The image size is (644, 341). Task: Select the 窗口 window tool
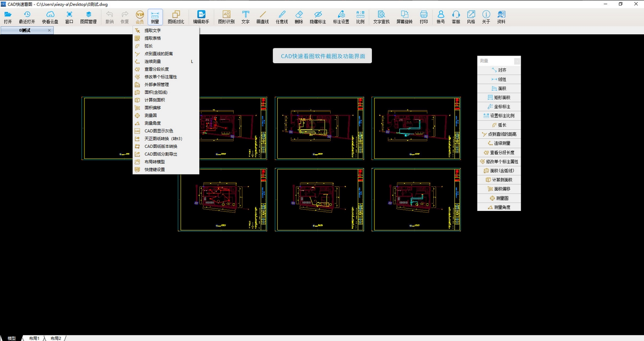(x=69, y=17)
